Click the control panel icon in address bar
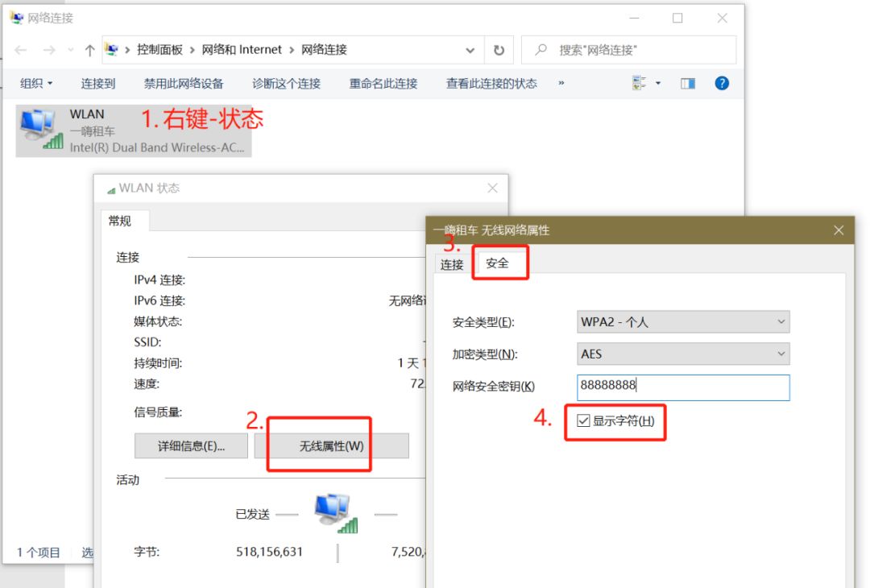 [x=111, y=50]
